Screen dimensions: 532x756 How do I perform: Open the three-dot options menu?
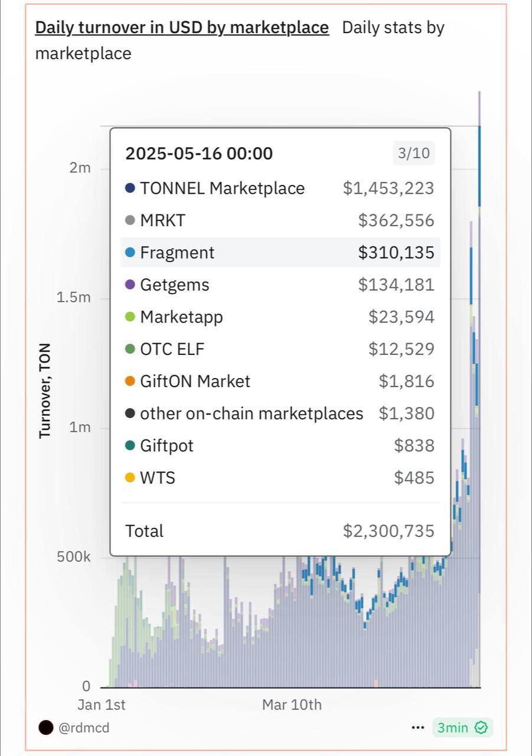pyautogui.click(x=417, y=728)
